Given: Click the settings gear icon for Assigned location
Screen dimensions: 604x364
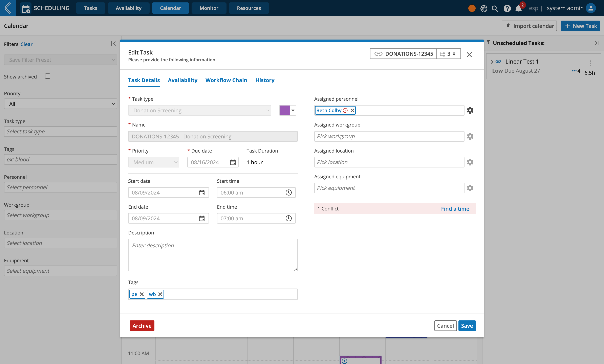Looking at the screenshot, I should click(x=470, y=162).
